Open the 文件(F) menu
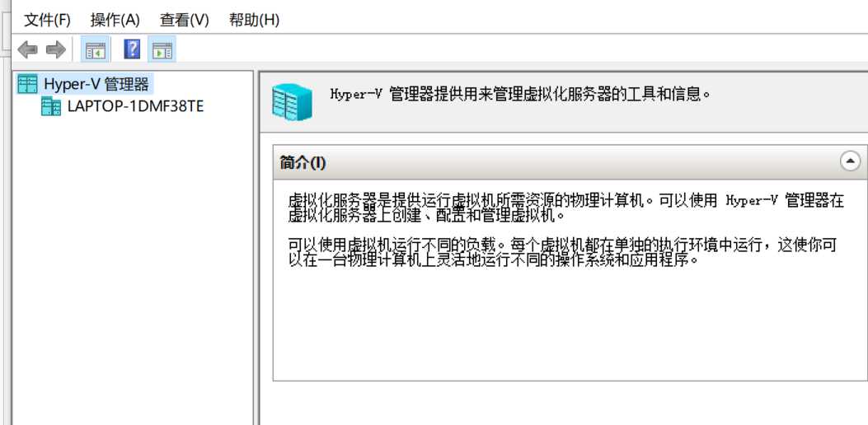This screenshot has height=425, width=868. pyautogui.click(x=48, y=21)
